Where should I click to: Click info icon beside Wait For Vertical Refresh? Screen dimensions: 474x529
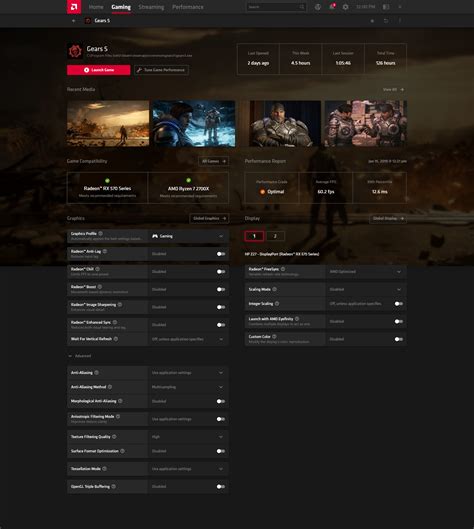116,339
